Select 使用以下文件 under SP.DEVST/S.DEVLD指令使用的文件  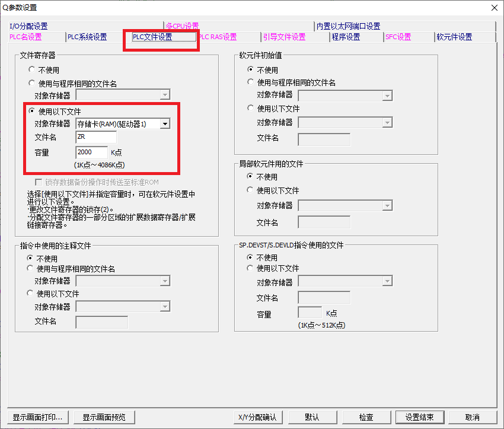coord(251,268)
